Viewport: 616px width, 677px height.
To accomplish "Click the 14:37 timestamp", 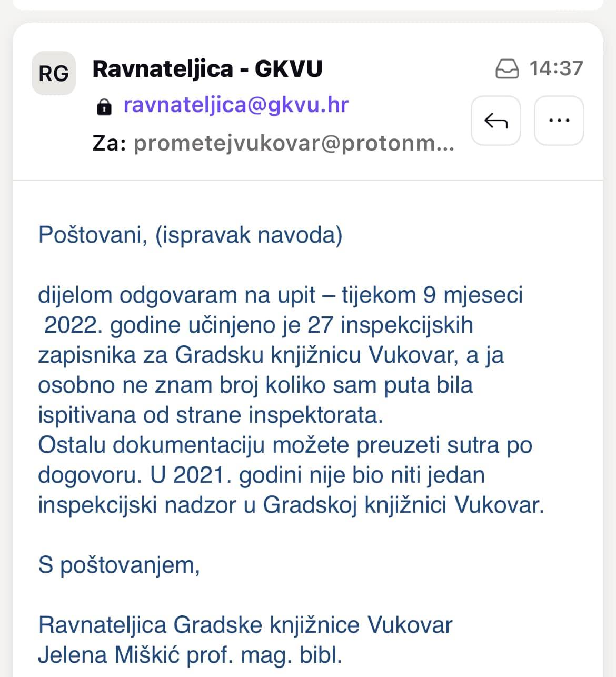I will point(556,68).
